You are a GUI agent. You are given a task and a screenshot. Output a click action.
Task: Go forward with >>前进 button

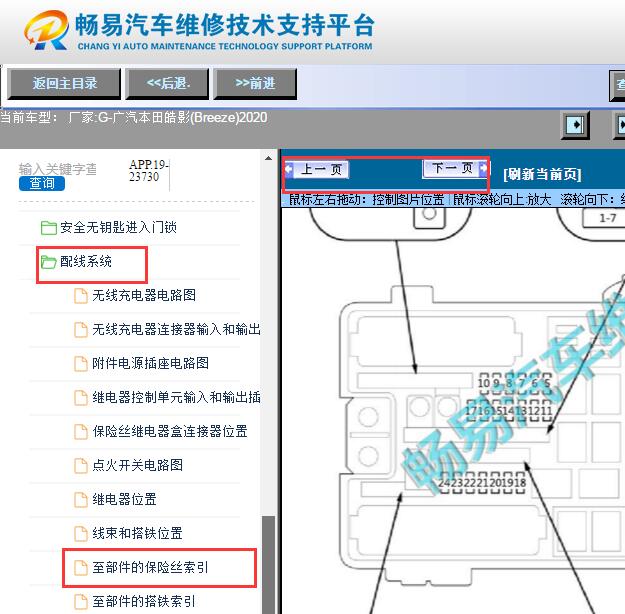tap(255, 83)
